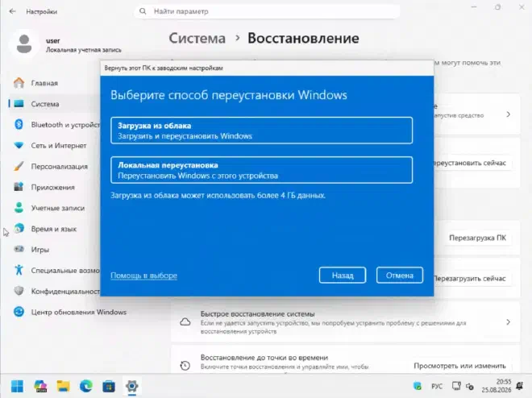
Task: Open Copilot icon in taskbar
Action: click(41, 386)
